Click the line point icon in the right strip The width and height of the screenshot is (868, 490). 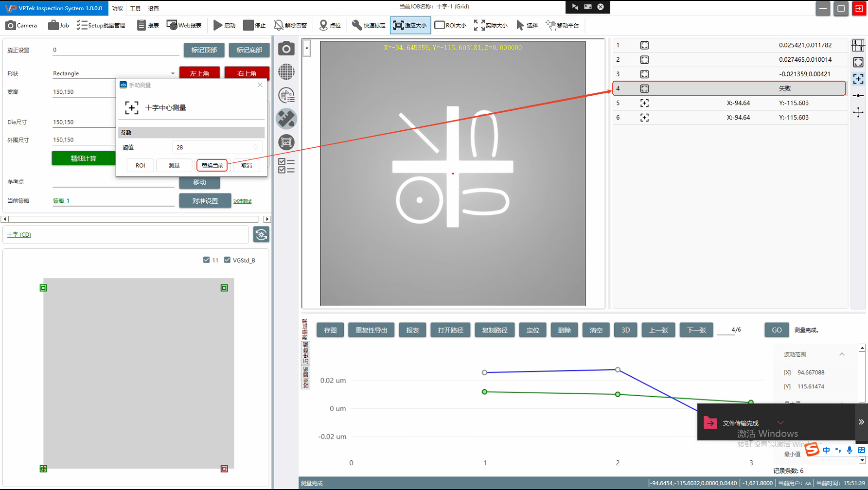858,96
